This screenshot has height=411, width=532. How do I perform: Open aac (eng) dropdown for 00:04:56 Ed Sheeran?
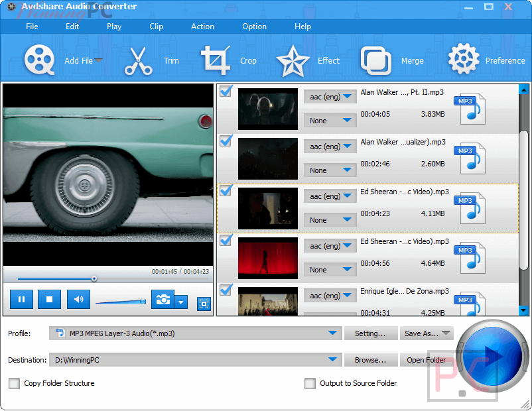[x=330, y=246]
